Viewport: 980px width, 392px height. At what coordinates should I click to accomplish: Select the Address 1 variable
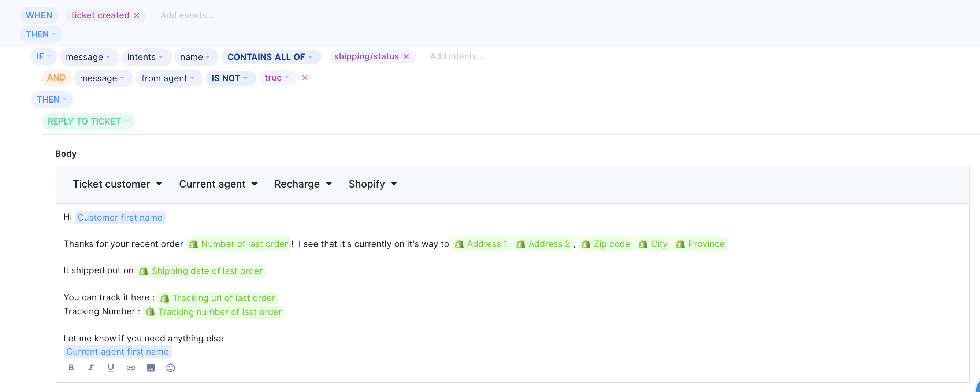click(x=481, y=244)
